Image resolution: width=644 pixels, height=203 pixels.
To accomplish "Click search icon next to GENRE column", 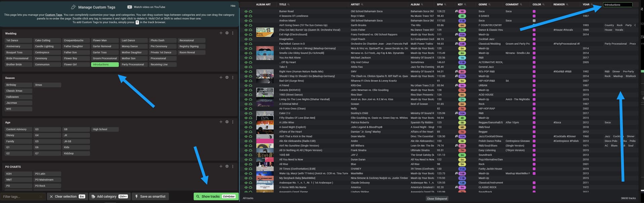I will pyautogui.click(x=489, y=5).
